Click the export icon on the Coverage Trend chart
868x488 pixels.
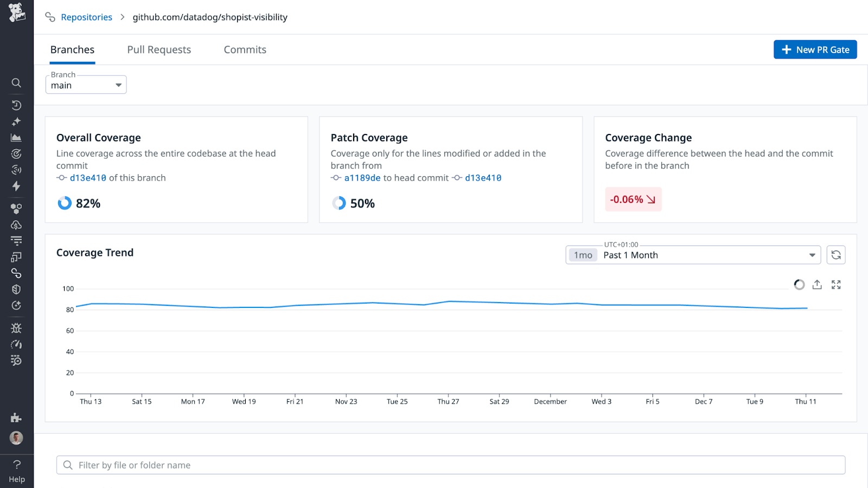(x=817, y=284)
